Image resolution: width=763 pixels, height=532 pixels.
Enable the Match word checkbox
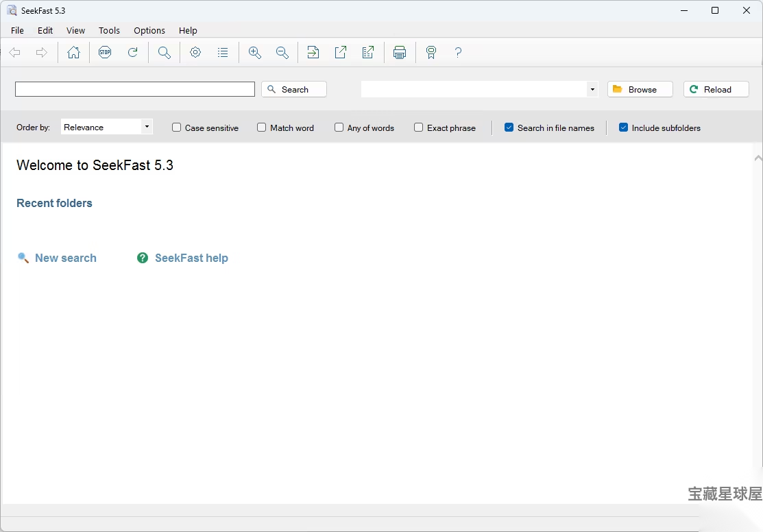pyautogui.click(x=261, y=127)
